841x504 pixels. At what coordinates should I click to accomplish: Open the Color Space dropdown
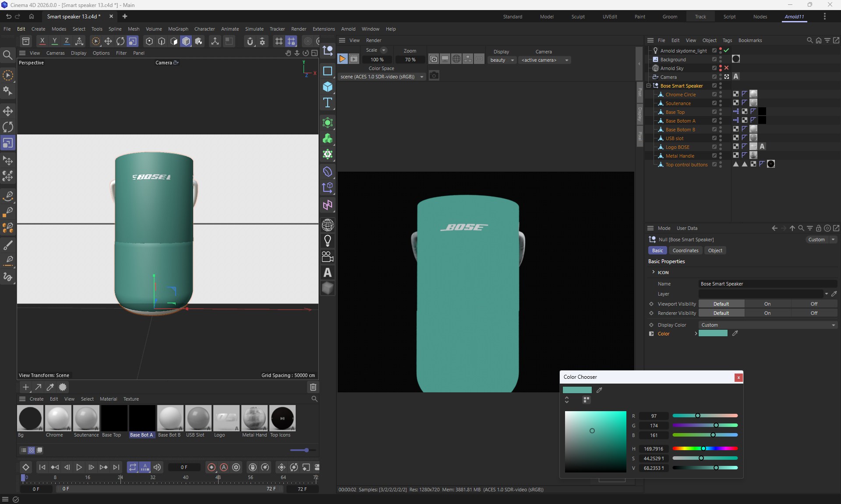click(381, 77)
